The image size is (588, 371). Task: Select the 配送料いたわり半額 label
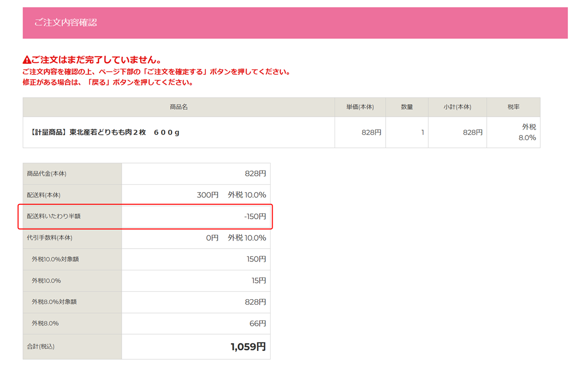[x=54, y=216]
